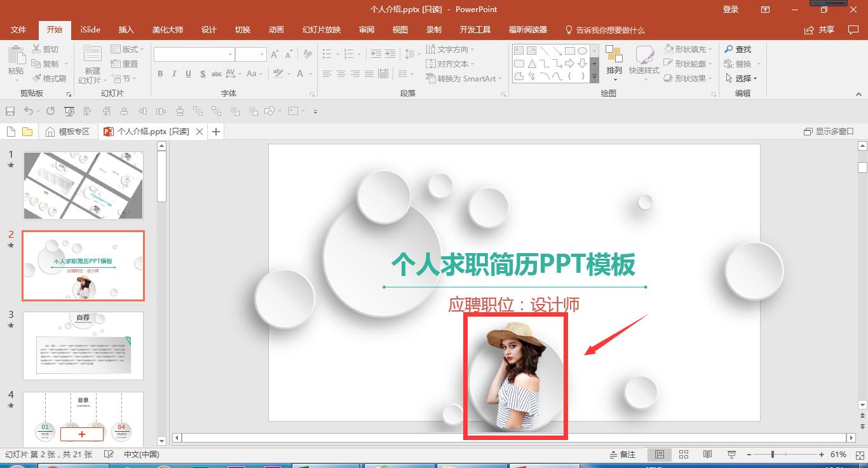
Task: Toggle Bold formatting
Action: [x=160, y=74]
